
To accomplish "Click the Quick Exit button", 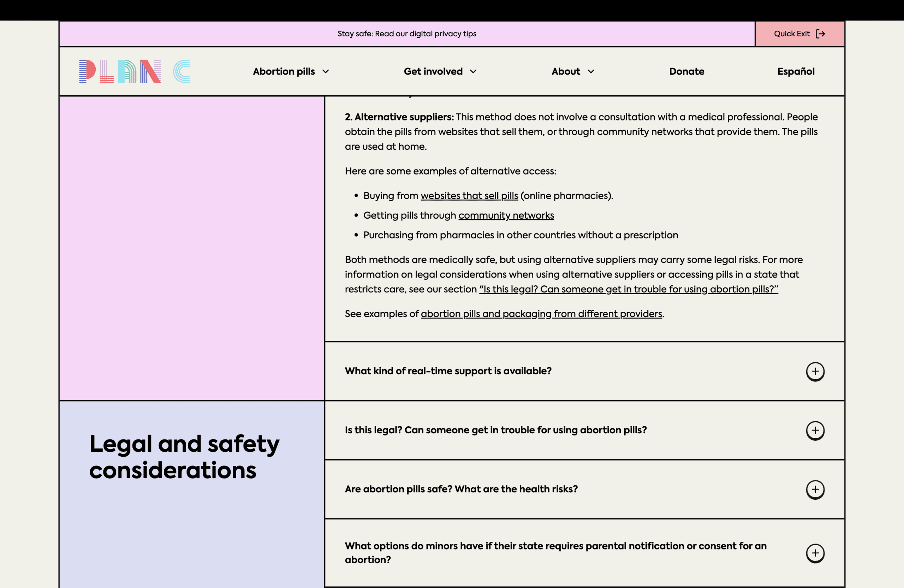I will [799, 34].
